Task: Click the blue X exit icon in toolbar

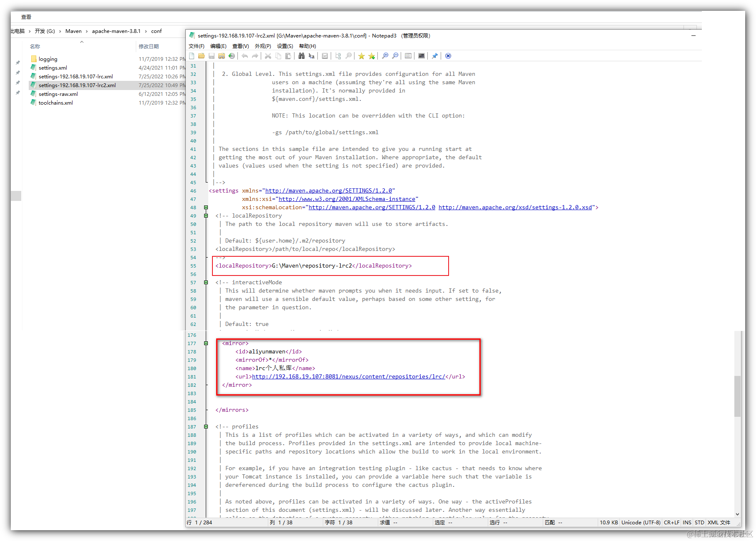Action: [x=448, y=56]
